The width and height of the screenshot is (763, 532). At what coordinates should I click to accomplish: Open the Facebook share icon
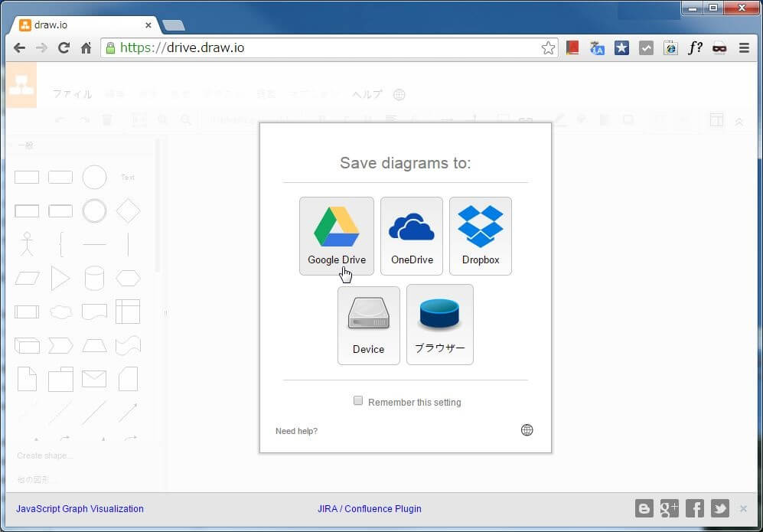tap(695, 508)
